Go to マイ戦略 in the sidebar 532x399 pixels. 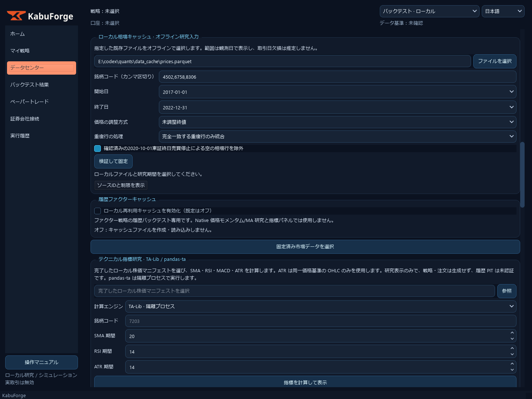tap(41, 51)
